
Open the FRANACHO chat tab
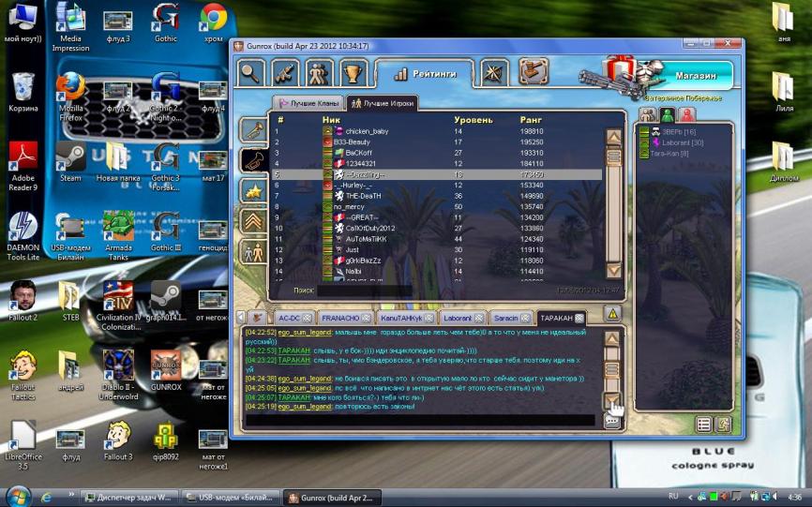348,318
